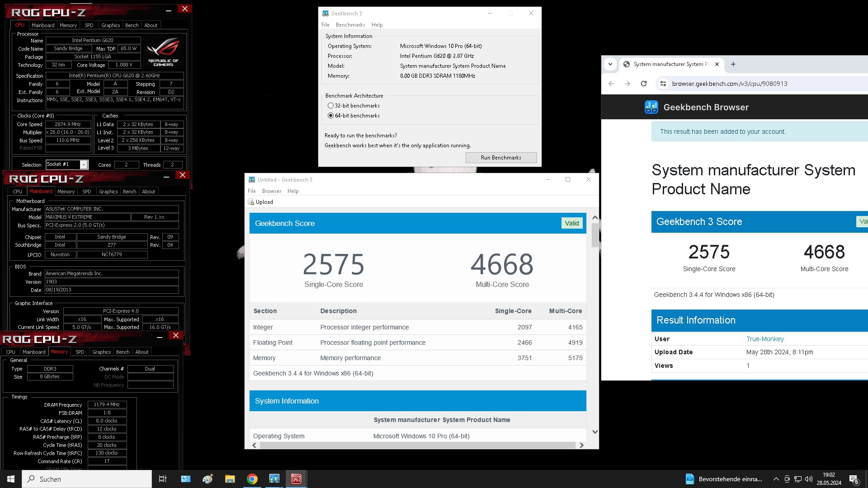
Task: Click Upload button label in results toolbar
Action: 264,202
